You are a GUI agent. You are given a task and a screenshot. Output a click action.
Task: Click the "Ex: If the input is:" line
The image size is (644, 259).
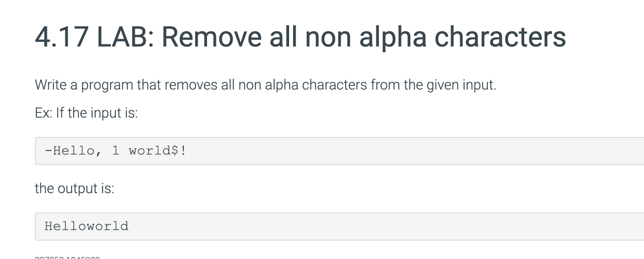(x=86, y=113)
